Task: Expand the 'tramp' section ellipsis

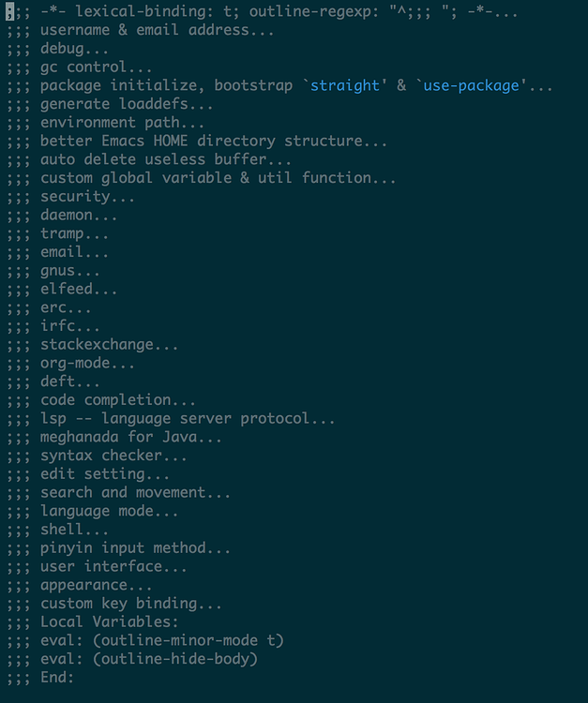Action: coord(97,234)
